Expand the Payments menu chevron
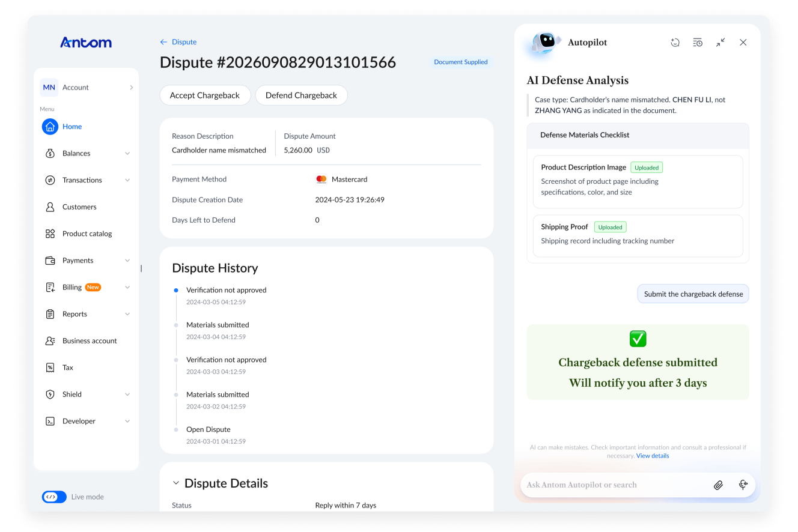This screenshot has height=532, width=798. pyautogui.click(x=127, y=261)
